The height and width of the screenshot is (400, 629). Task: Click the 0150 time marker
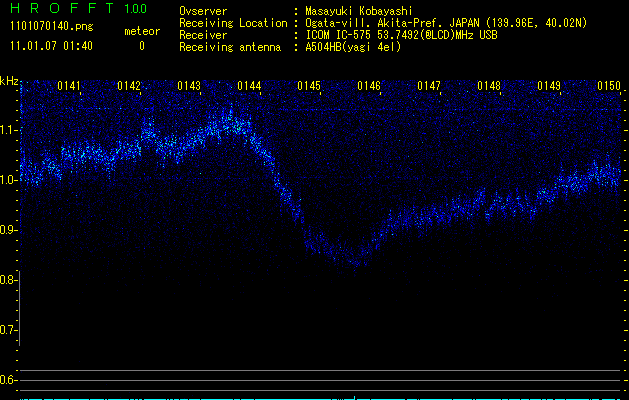click(609, 86)
